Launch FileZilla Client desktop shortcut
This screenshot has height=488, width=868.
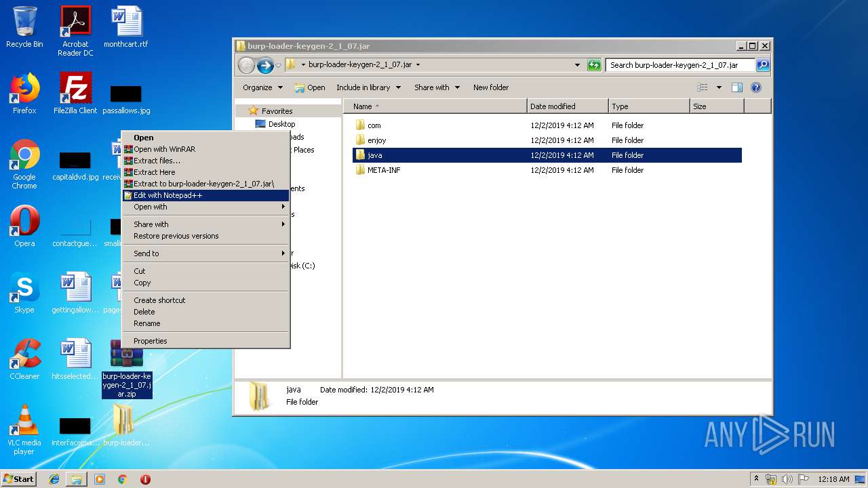pos(75,94)
